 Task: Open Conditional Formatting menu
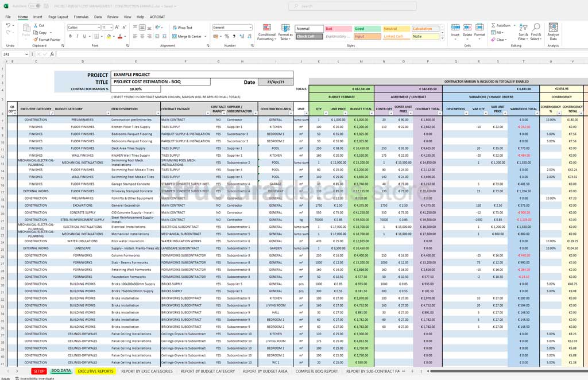[266, 32]
